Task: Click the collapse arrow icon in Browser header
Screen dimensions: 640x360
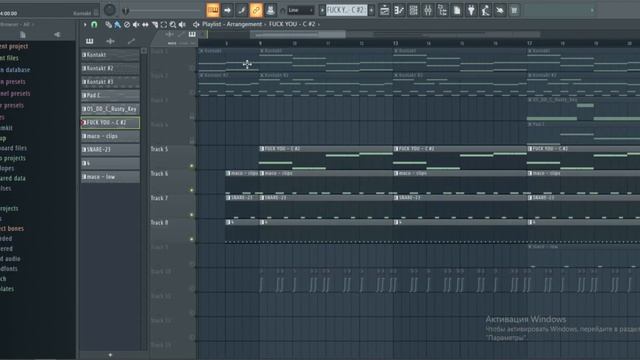Action: pos(57,35)
